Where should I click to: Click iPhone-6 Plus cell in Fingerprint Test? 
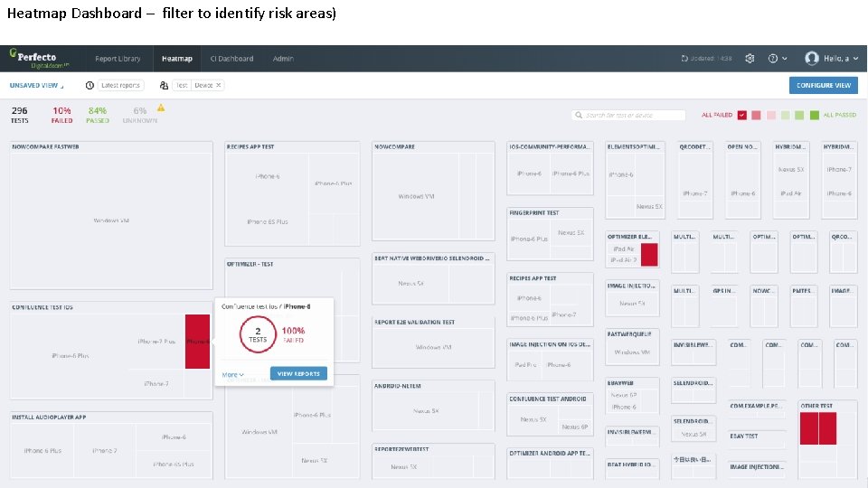tap(529, 239)
